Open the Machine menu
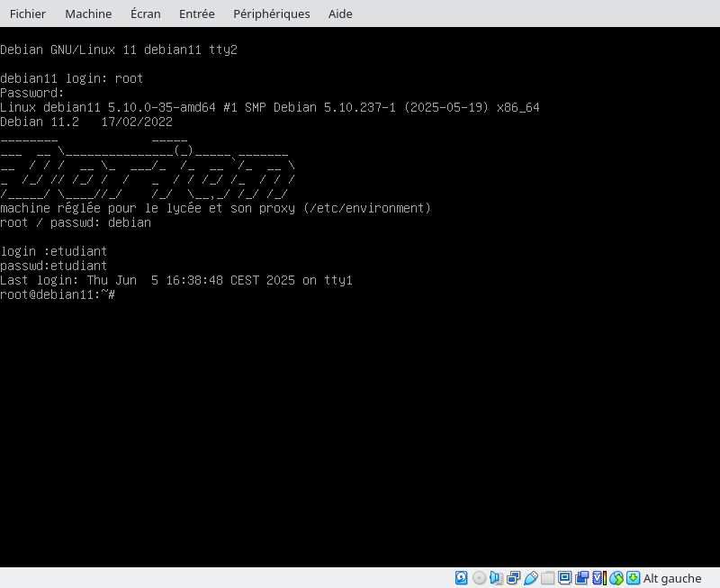 tap(88, 14)
